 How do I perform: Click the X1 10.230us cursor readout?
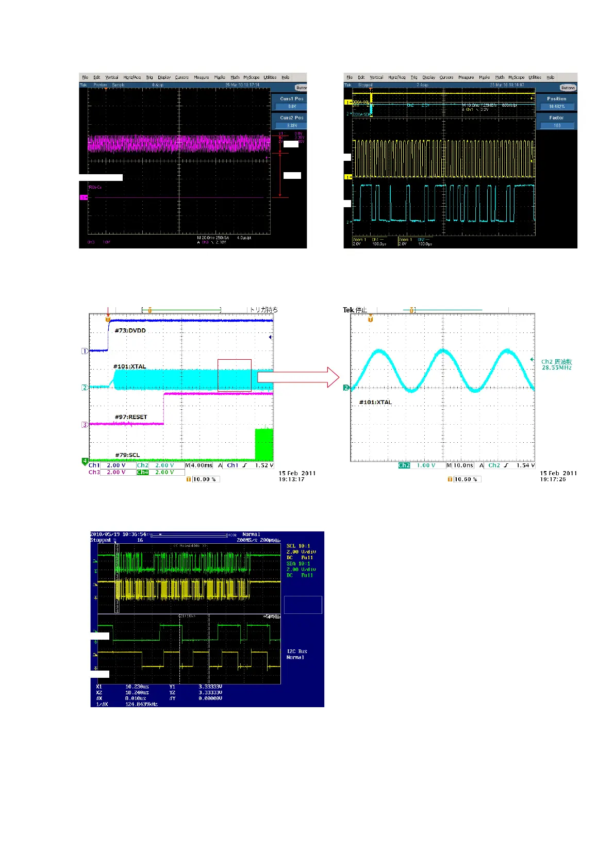point(123,687)
